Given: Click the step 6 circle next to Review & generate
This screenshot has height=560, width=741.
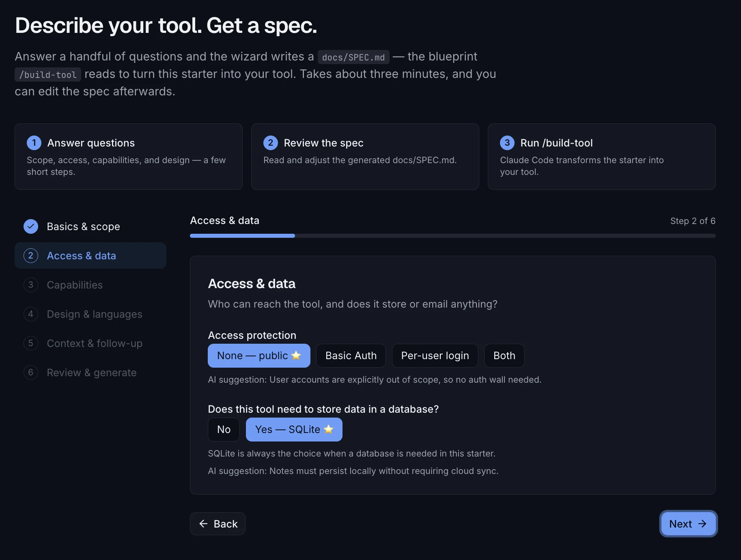Looking at the screenshot, I should click(31, 373).
